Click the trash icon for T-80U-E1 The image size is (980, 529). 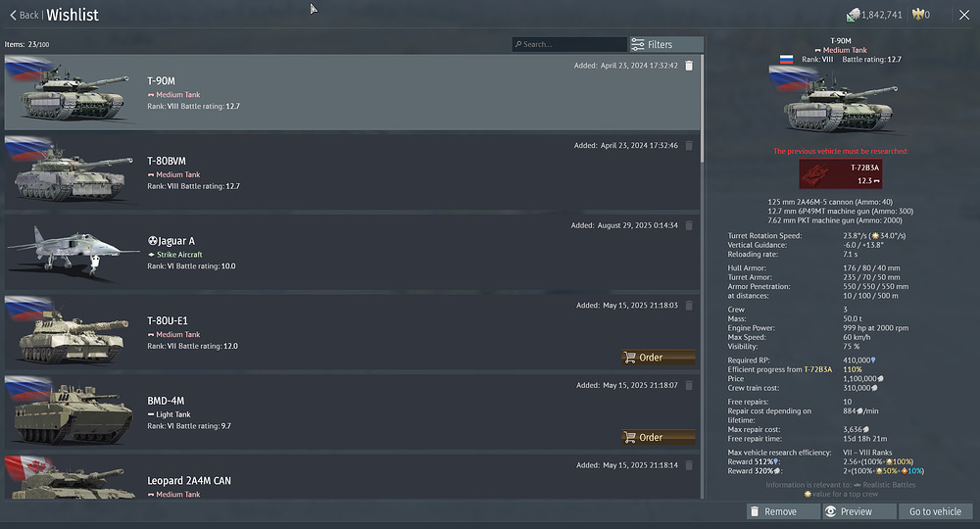[x=689, y=306]
